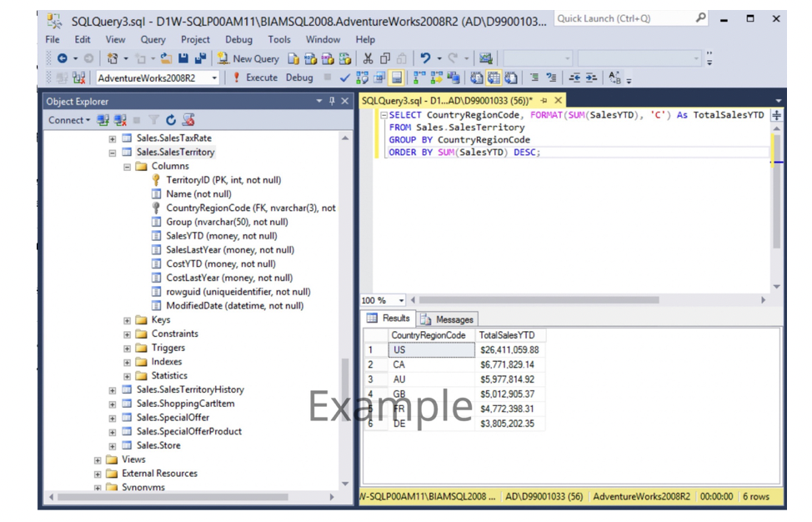Close the SQLQuery3.sql query tab
This screenshot has height=522, width=812.
click(559, 100)
